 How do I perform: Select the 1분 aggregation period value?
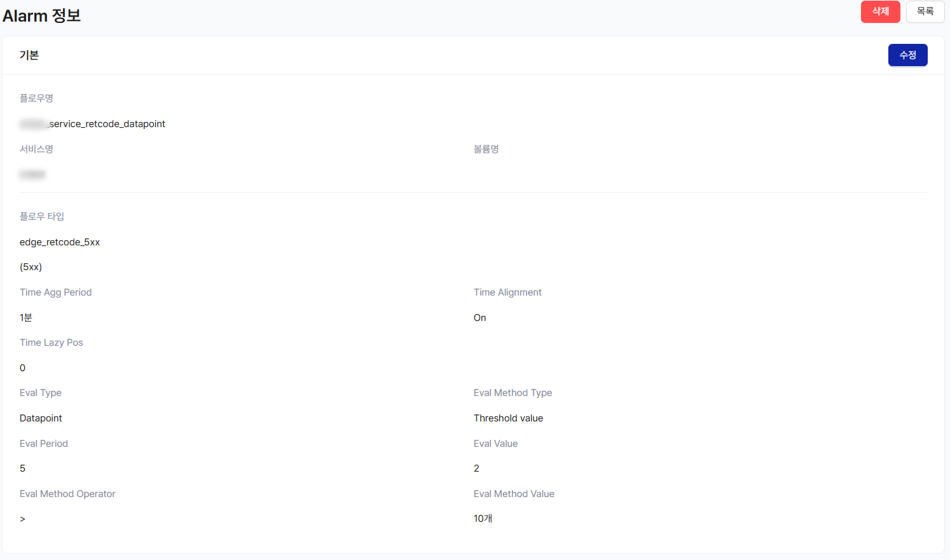click(26, 318)
